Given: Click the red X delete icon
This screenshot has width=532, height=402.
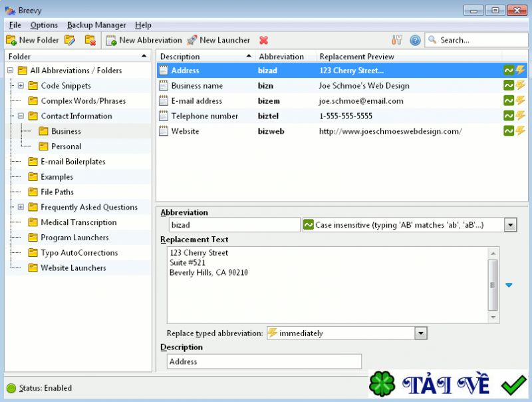Looking at the screenshot, I should (x=263, y=40).
